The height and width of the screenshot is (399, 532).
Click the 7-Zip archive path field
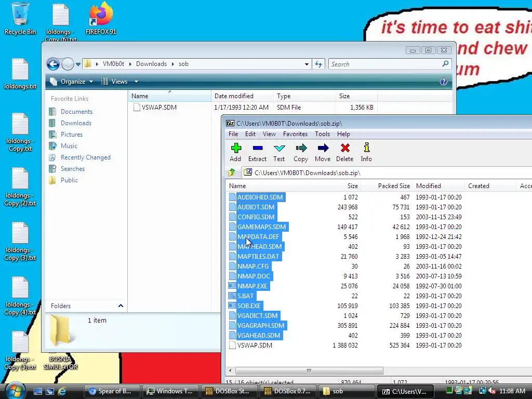coord(387,172)
